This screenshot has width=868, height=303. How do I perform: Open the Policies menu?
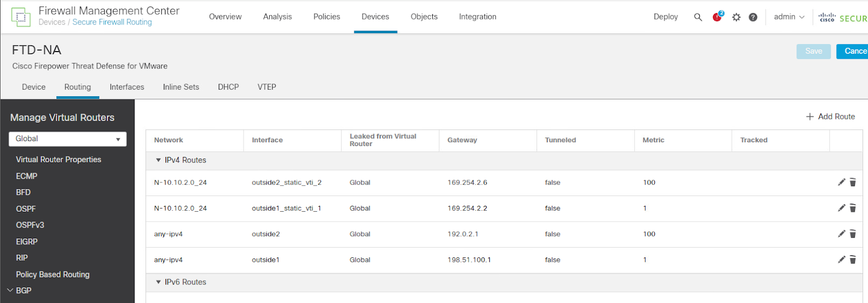(x=327, y=17)
